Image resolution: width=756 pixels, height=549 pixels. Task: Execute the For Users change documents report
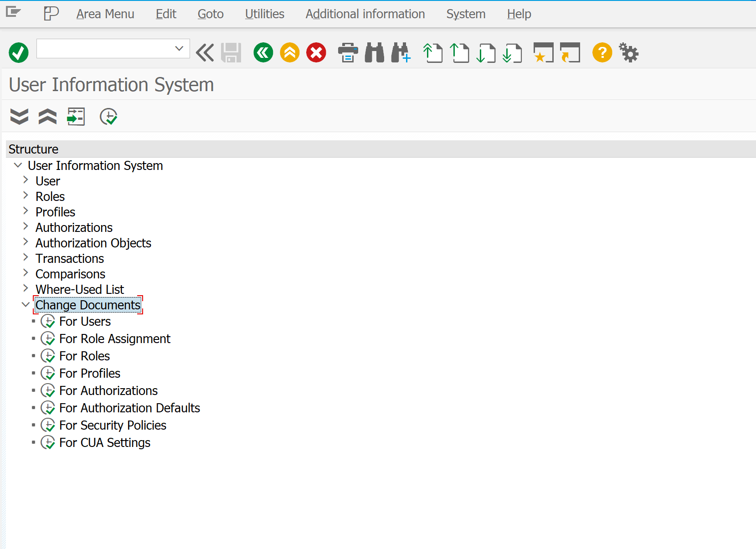pos(85,322)
